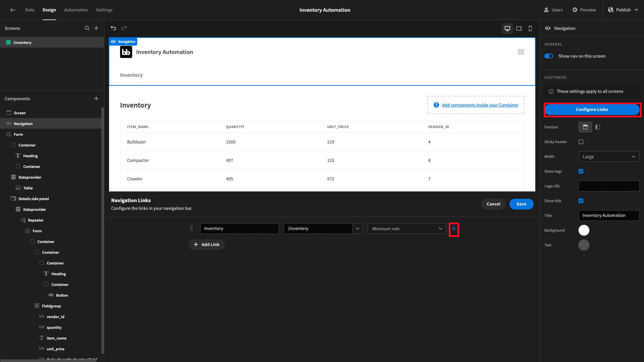Viewport: 644px width, 362px height.
Task: Open the Text color swatch
Action: tap(584, 245)
